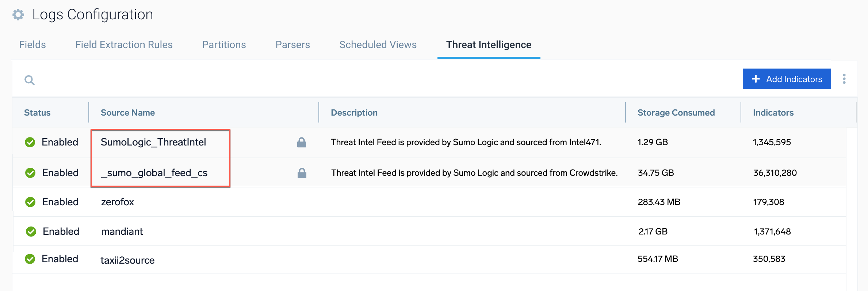This screenshot has width=868, height=291.
Task: Click green check status icon for zerofox
Action: click(x=30, y=202)
